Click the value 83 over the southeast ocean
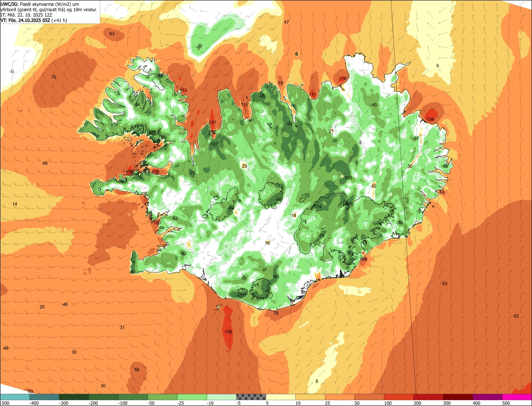The image size is (532, 406). point(445,284)
